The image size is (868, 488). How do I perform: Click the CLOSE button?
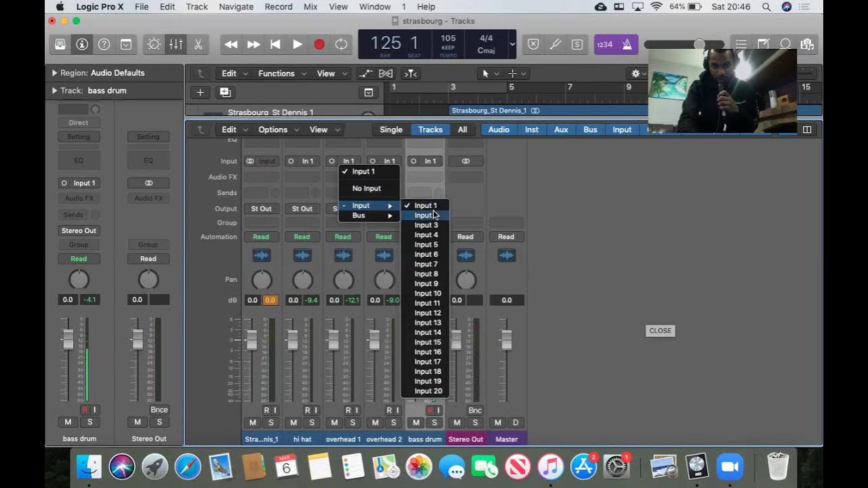660,331
